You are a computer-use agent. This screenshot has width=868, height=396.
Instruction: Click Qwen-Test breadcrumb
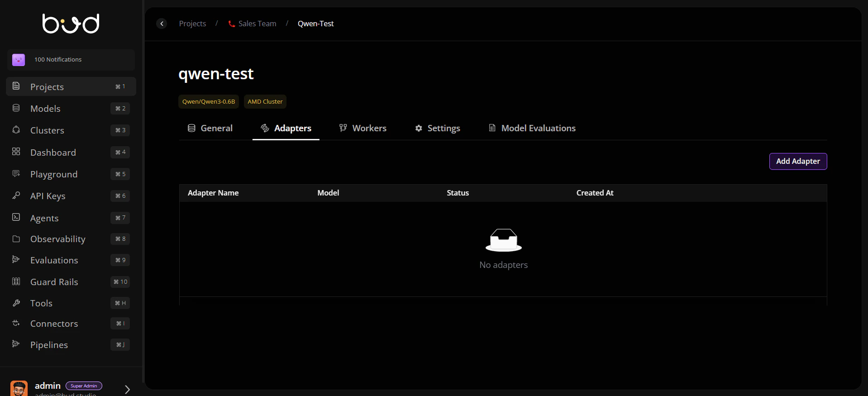tap(315, 24)
